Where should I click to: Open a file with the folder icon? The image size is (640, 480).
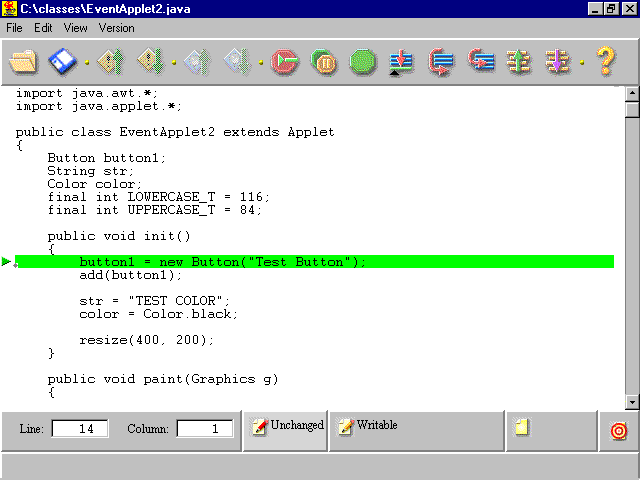coord(23,62)
